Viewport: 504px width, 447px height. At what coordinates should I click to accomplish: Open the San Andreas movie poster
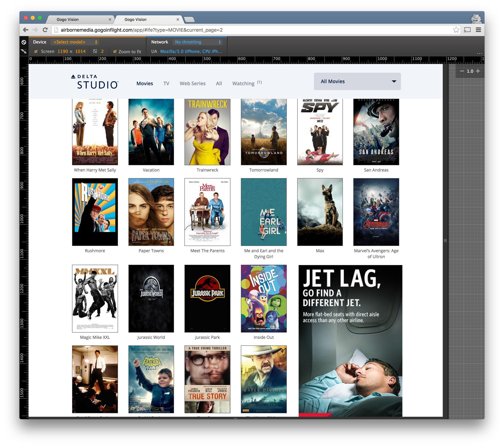click(x=376, y=132)
